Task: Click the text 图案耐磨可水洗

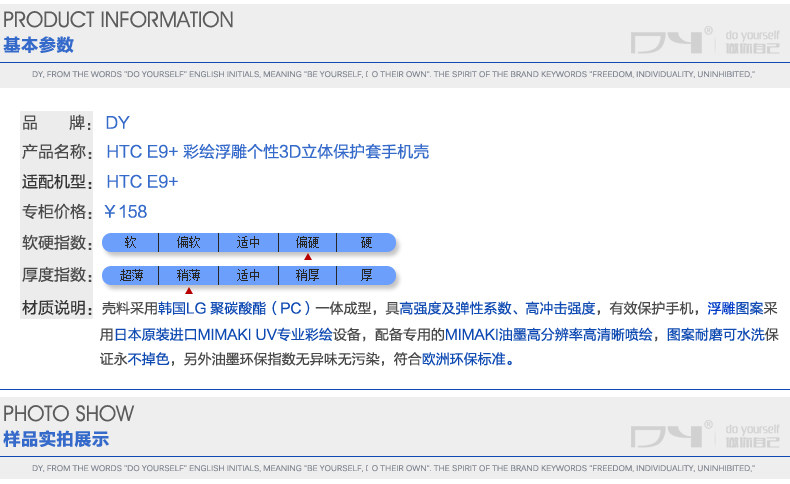Action: pos(716,334)
